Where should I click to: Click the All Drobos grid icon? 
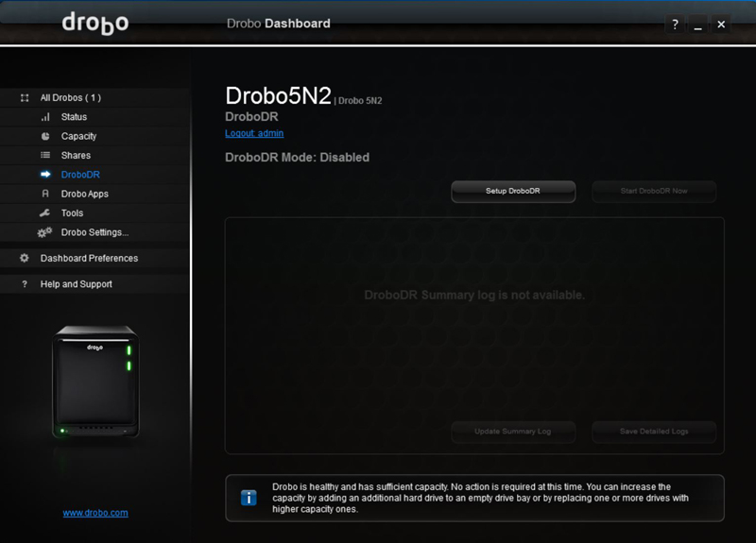pos(25,98)
